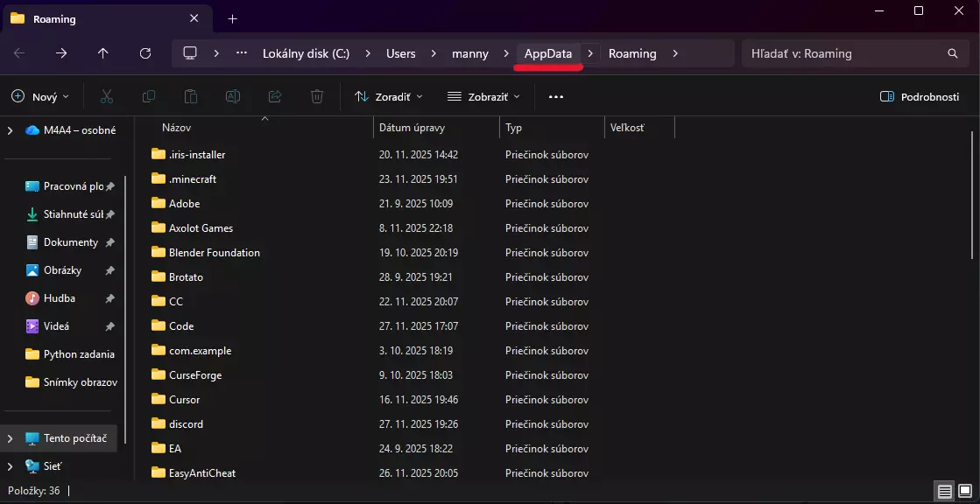The height and width of the screenshot is (504, 980).
Task: Click the CurseForge folder icon
Action: [159, 374]
